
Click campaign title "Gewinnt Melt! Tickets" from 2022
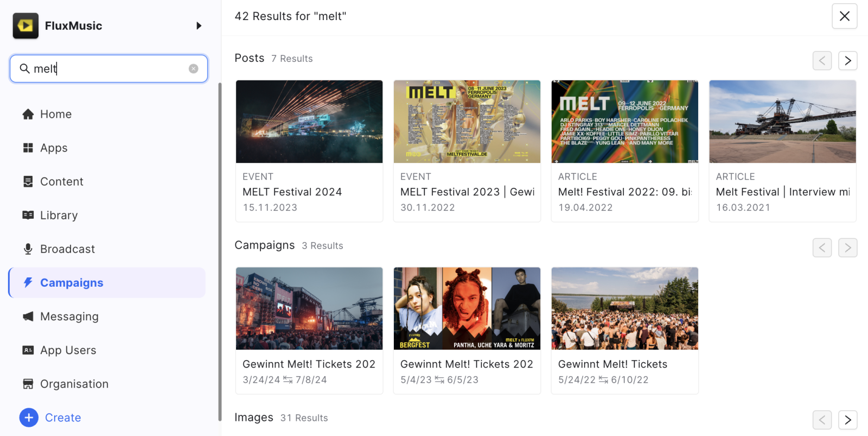(612, 364)
